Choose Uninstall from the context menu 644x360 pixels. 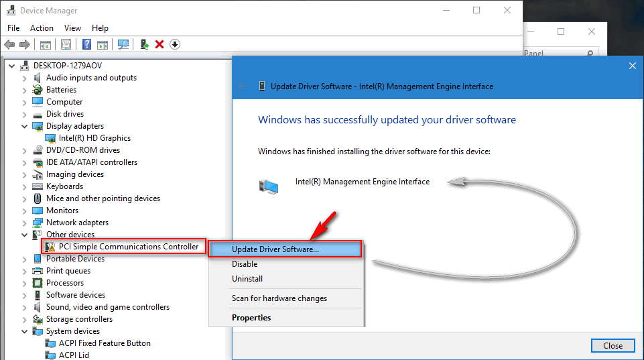point(285,279)
